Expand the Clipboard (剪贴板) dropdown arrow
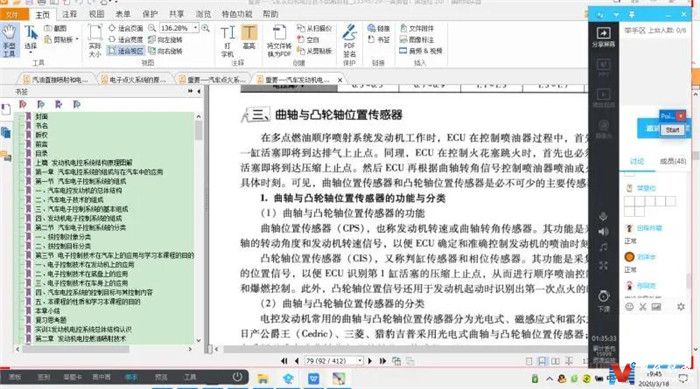The width and height of the screenshot is (700, 389). 77,40
